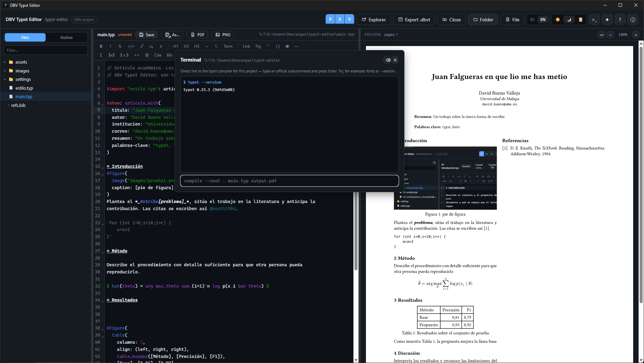Insert inline math $x$
Viewport: 644px width, 363px height.
pos(112,55)
